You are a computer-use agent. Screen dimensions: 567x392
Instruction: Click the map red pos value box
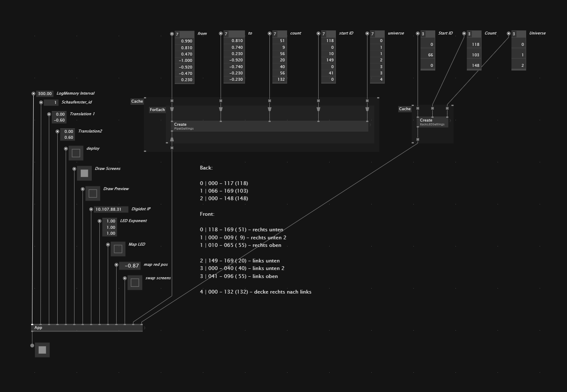pyautogui.click(x=130, y=266)
